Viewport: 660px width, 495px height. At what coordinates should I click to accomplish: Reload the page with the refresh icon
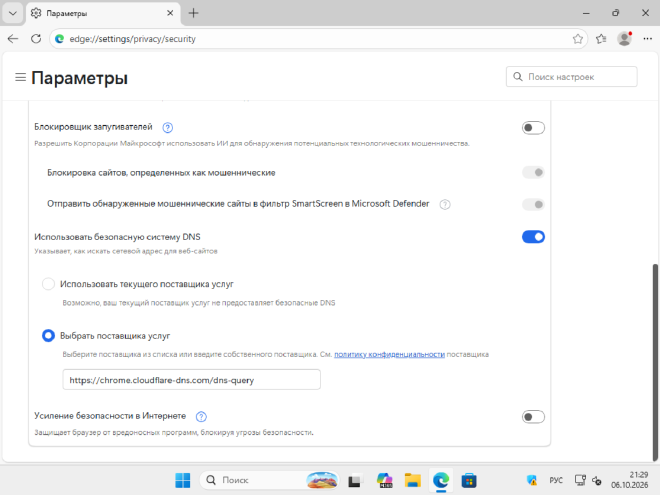36,39
